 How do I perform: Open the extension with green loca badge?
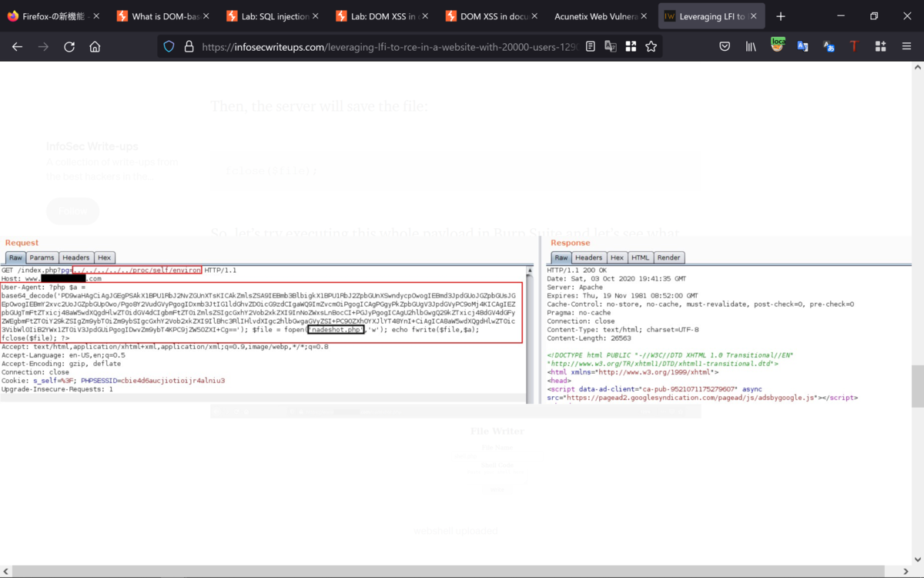coord(777,45)
